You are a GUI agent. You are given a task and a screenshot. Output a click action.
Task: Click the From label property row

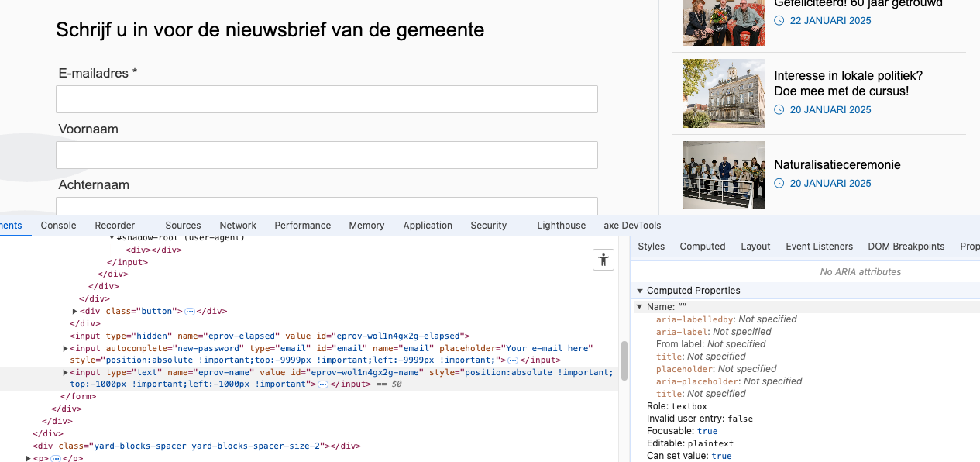coord(710,344)
